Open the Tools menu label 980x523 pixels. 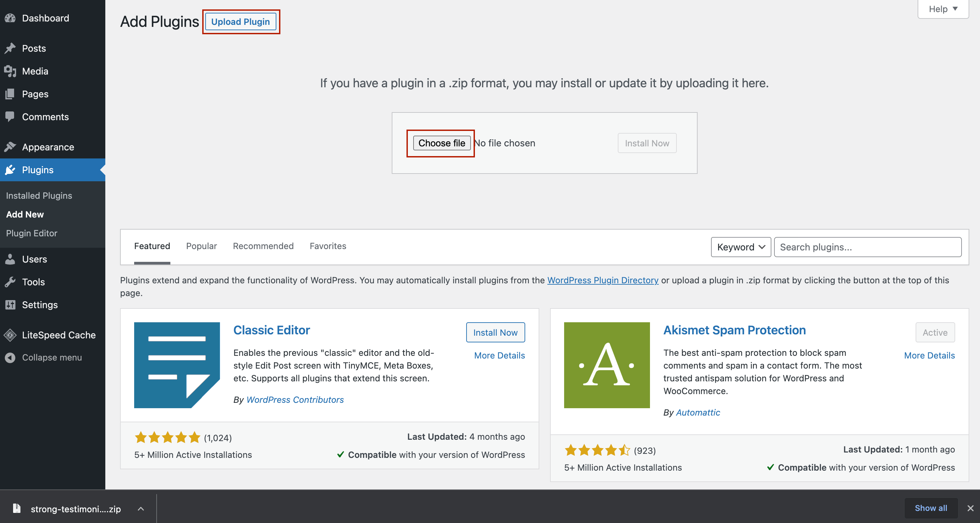click(34, 282)
